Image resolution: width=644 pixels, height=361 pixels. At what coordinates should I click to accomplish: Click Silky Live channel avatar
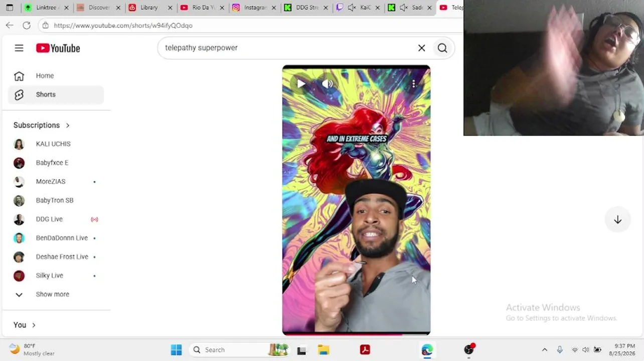pos(19,275)
